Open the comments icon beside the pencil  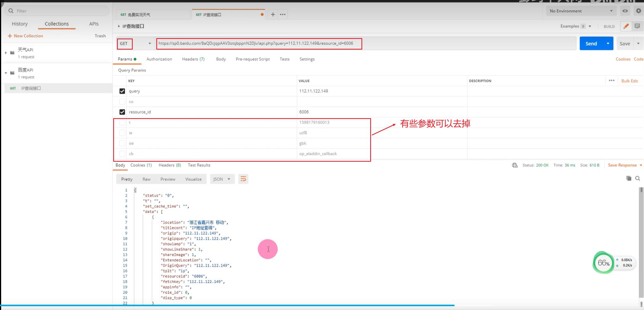[637, 26]
